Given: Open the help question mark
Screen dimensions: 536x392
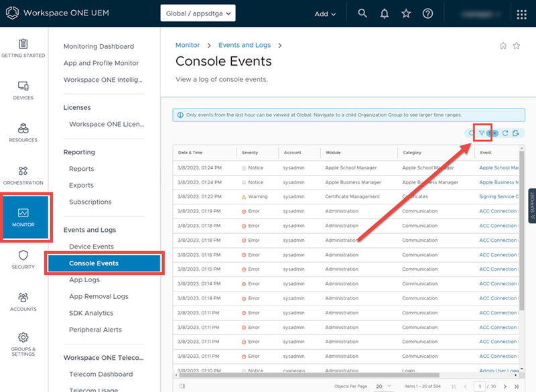Looking at the screenshot, I should tap(427, 13).
